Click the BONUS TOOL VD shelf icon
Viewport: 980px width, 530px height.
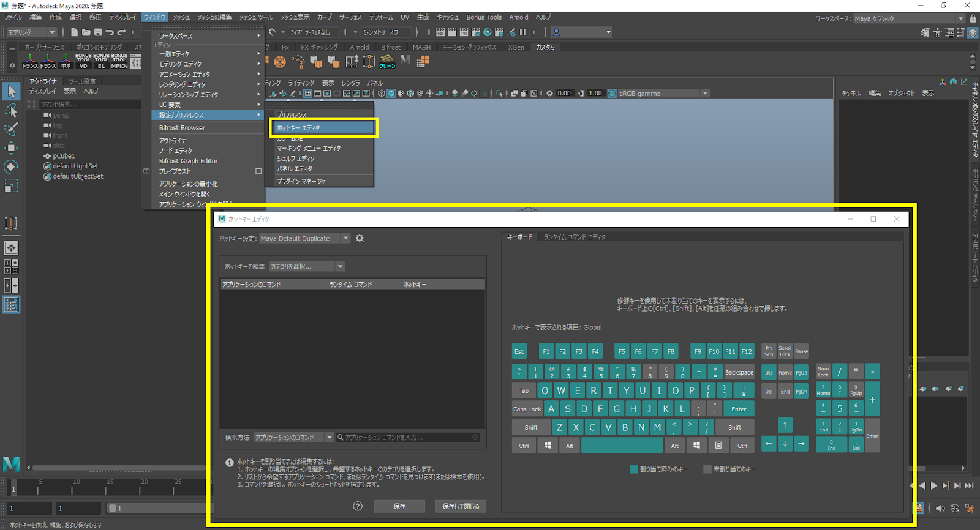(83, 61)
